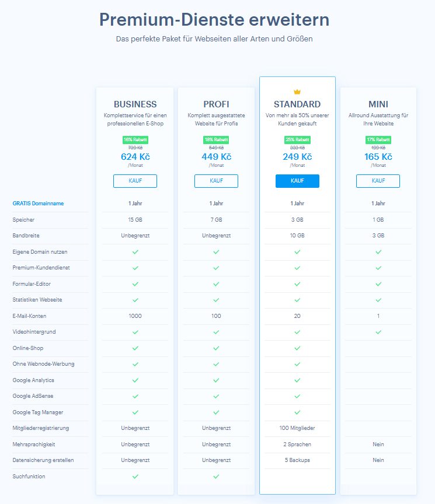Buy the STANDARD plan with blue KAUF button
Image resolution: width=435 pixels, height=504 pixels.
[x=297, y=181]
